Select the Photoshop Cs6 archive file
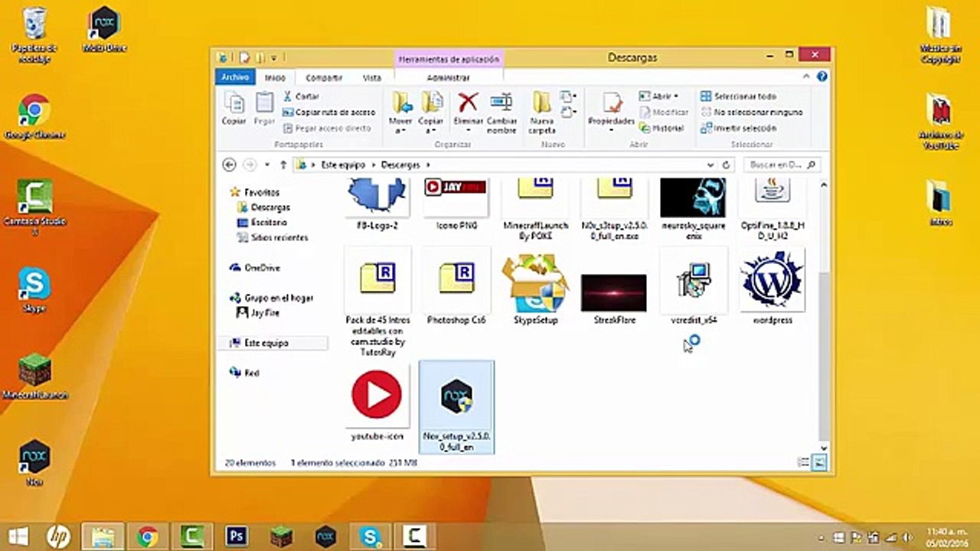980x551 pixels. (456, 287)
